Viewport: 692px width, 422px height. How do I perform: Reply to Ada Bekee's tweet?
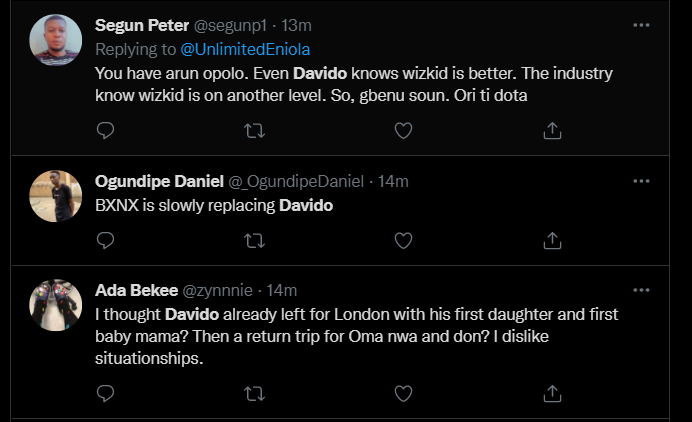click(x=106, y=394)
